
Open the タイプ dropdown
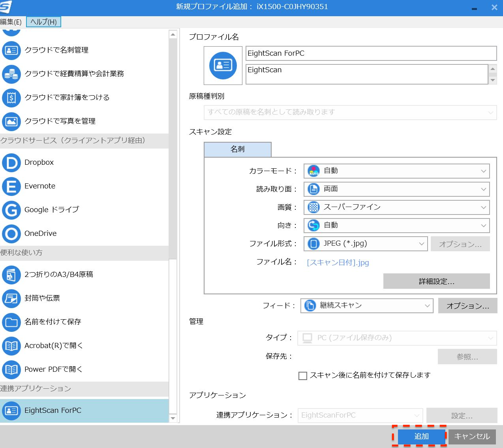click(397, 338)
